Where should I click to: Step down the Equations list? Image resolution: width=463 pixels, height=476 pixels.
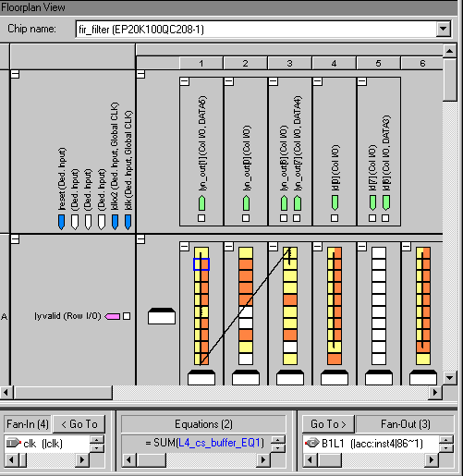[x=278, y=447]
